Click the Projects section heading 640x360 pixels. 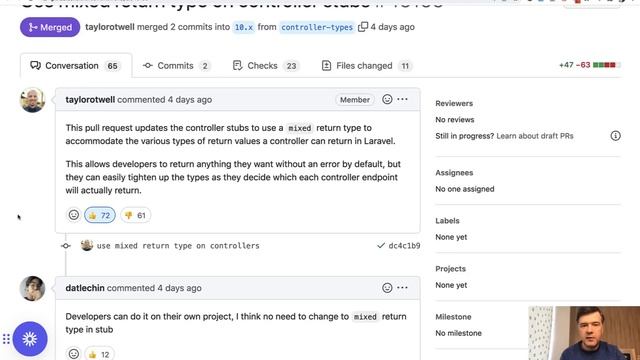(451, 269)
